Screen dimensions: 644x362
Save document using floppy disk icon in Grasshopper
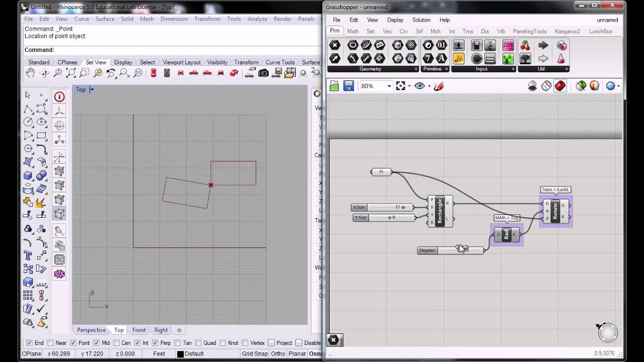(348, 86)
